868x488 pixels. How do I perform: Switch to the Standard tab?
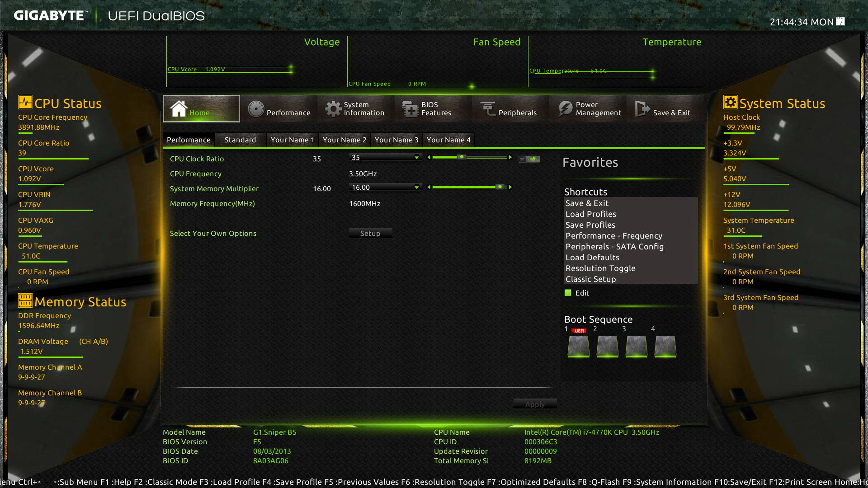[x=240, y=140]
